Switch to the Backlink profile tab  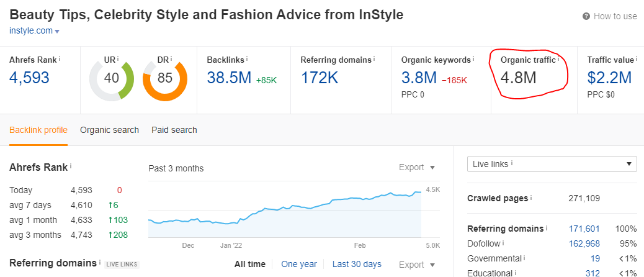[x=38, y=130]
